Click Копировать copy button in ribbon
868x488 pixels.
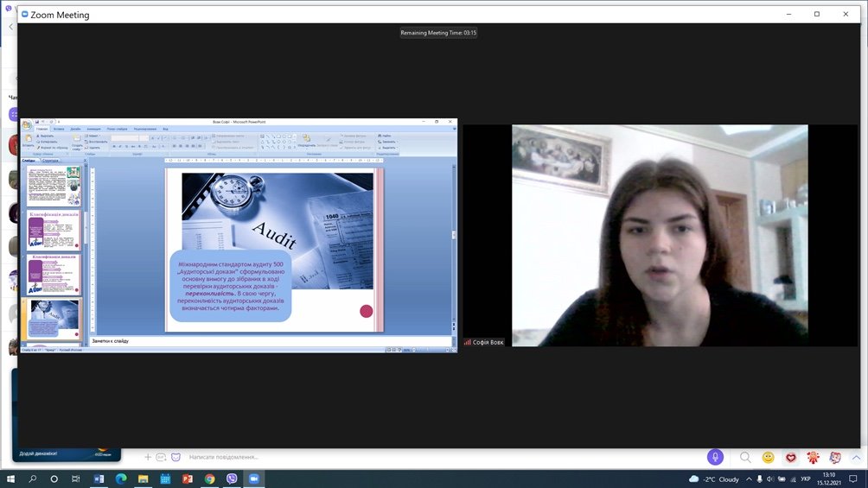click(x=47, y=142)
